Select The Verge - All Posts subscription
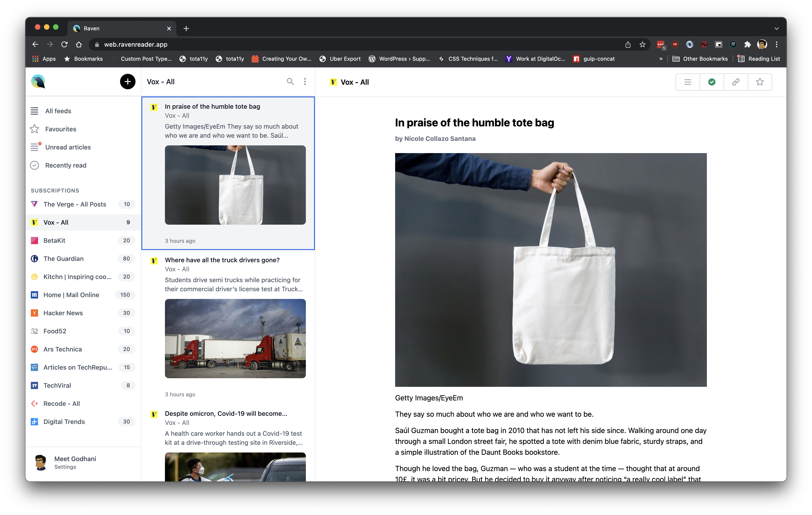Screen dimensions: 812x515 pos(83,204)
